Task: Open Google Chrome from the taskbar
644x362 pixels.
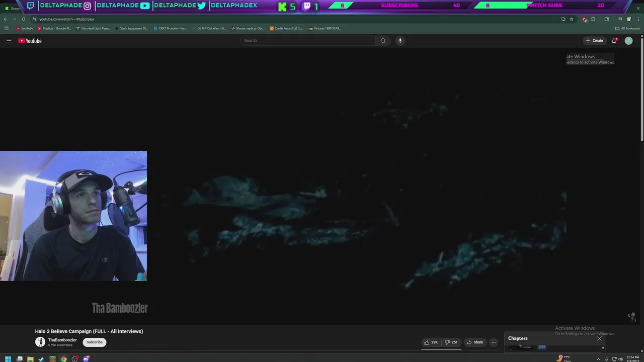Action: pyautogui.click(x=63, y=359)
